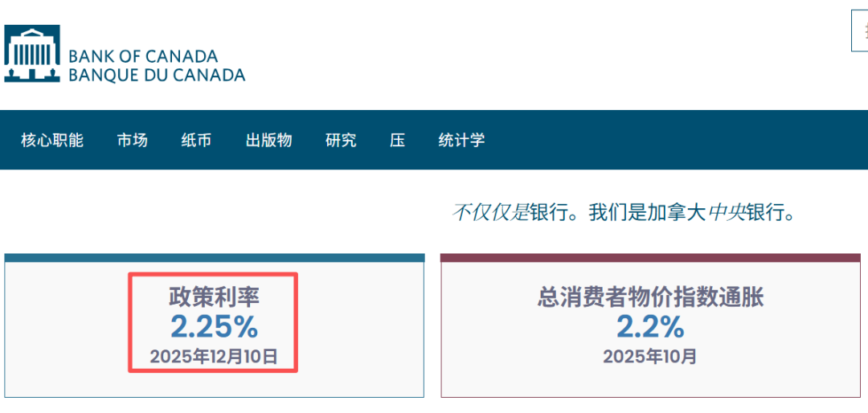
Task: Click the Bank of Canada building logo icon
Action: [x=32, y=54]
